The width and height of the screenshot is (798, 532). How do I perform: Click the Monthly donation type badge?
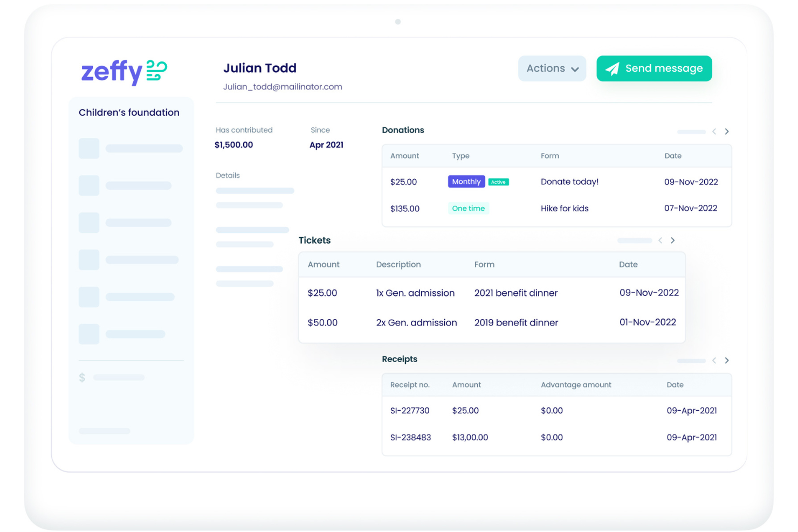[x=466, y=182]
